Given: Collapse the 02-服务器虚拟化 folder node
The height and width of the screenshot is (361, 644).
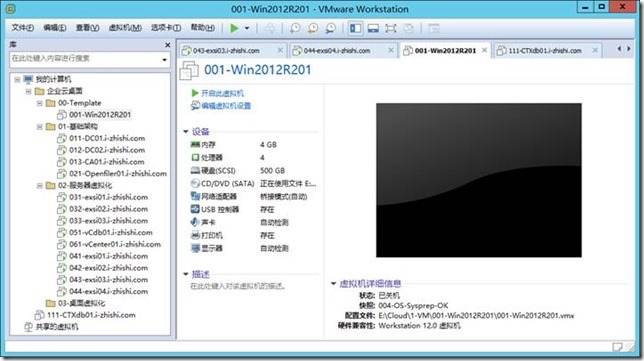Looking at the screenshot, I should tap(40, 186).
